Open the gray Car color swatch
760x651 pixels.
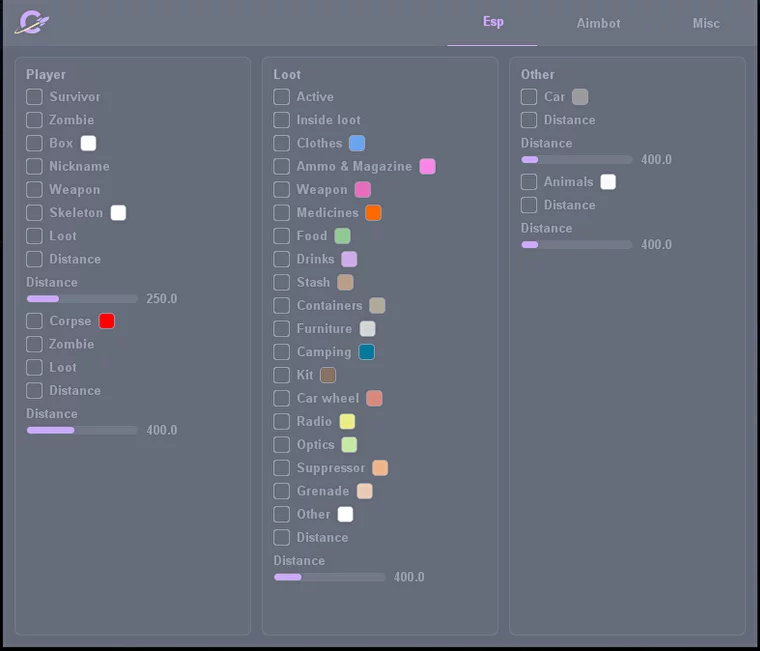click(x=580, y=97)
